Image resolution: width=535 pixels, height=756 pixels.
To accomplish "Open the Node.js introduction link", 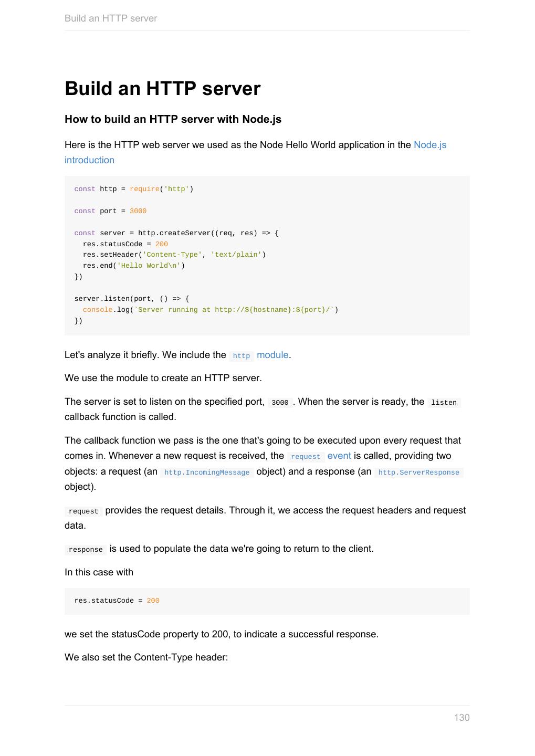I will pos(429,145).
